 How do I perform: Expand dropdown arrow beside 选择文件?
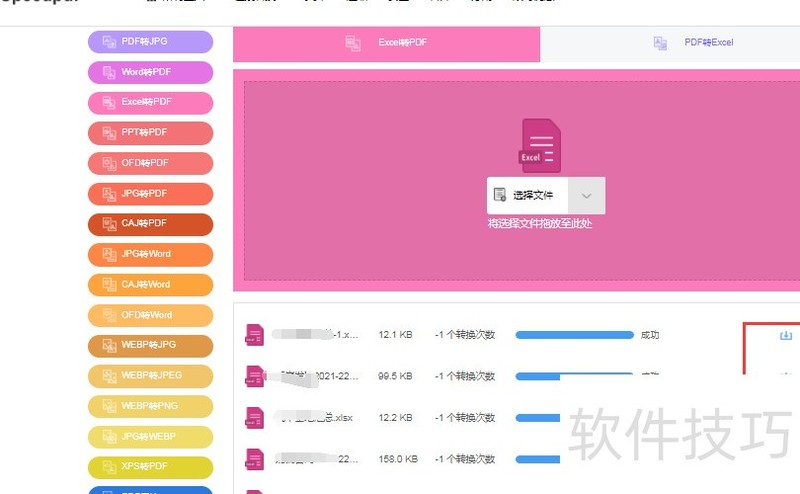click(x=586, y=196)
